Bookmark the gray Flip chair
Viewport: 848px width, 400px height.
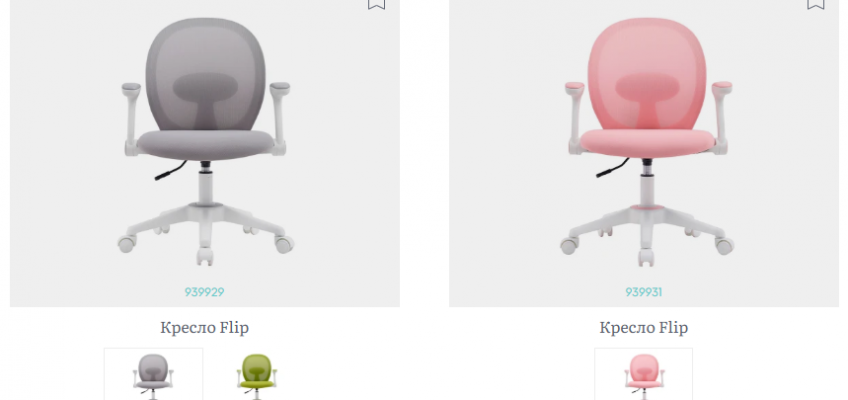[x=376, y=4]
